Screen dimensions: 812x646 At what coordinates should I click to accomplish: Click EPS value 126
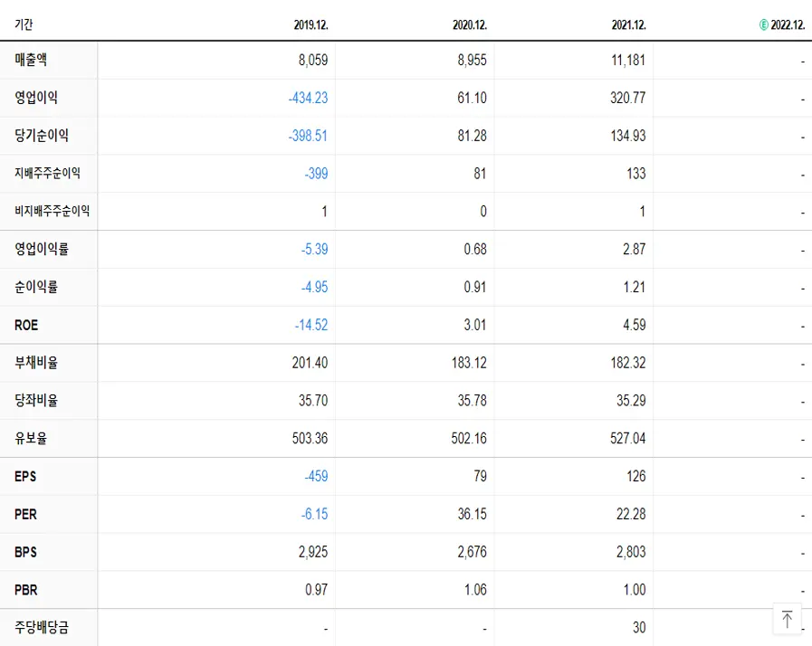click(635, 476)
